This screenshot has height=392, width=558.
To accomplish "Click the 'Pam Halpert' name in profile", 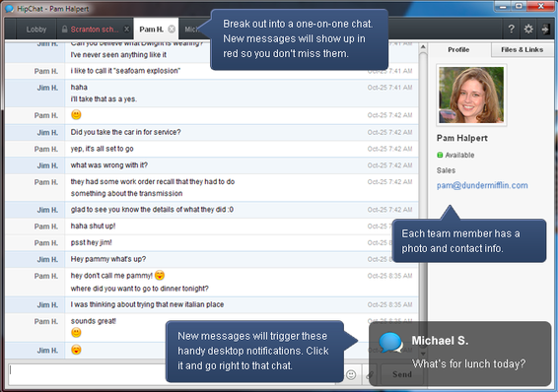I will [462, 138].
